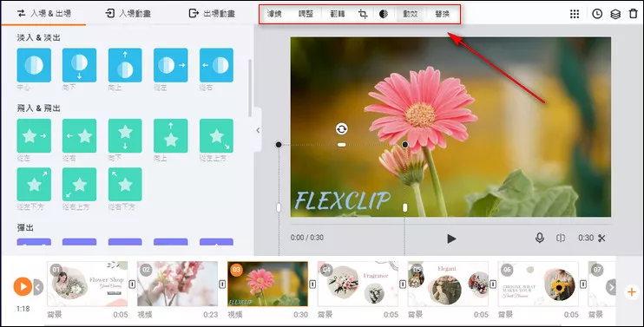The image size is (644, 327).
Task: Click the scissors trim icon
Action: (601, 238)
